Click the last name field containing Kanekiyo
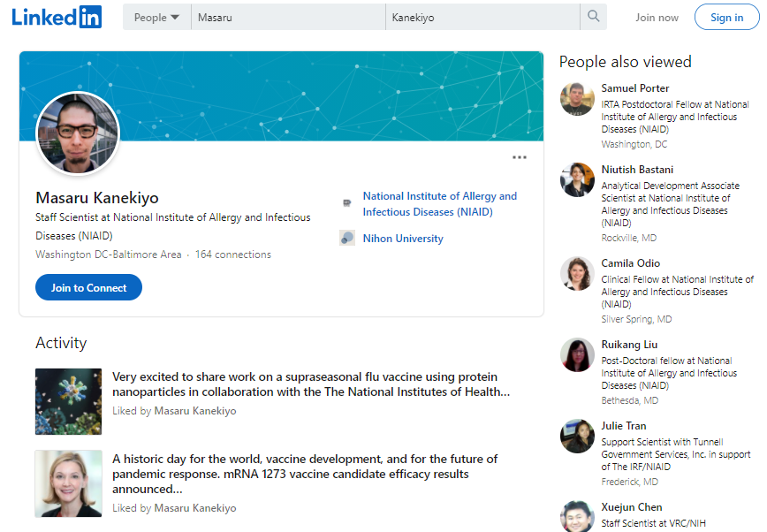This screenshot has width=767, height=532. (482, 17)
